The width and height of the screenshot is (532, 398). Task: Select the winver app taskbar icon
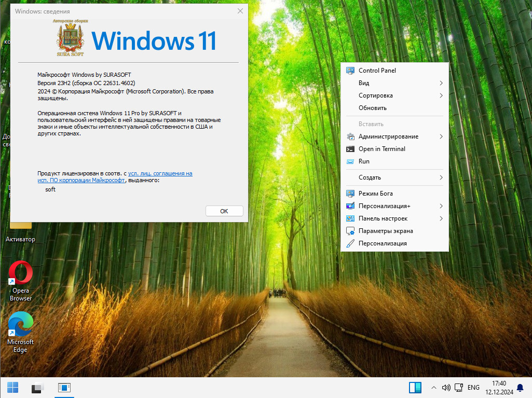[x=64, y=388]
